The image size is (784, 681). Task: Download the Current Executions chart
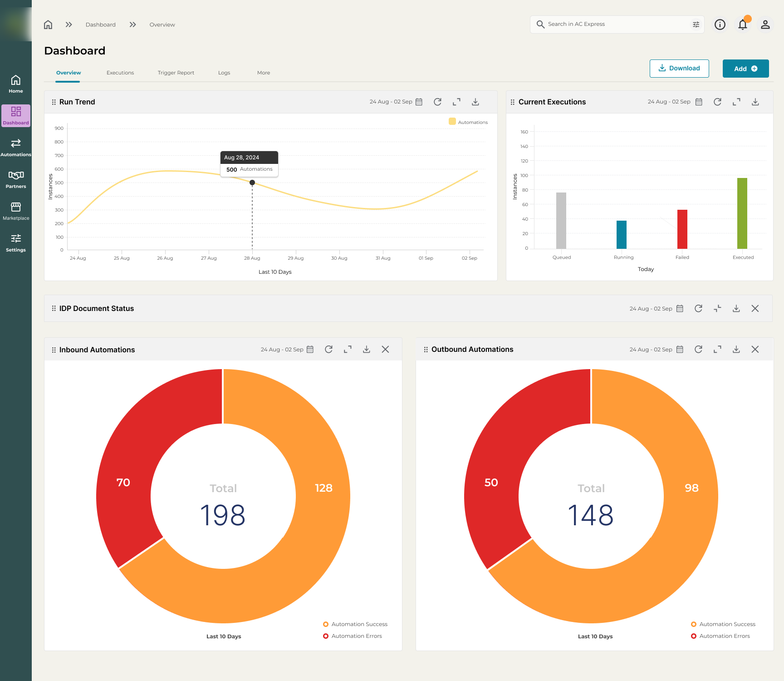coord(755,102)
